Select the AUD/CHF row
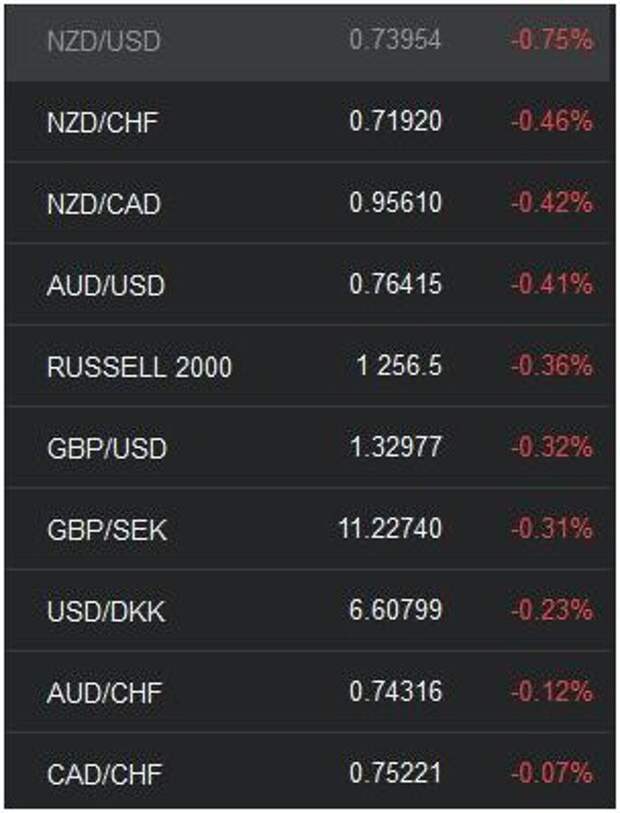The height and width of the screenshot is (813, 620). [310, 692]
